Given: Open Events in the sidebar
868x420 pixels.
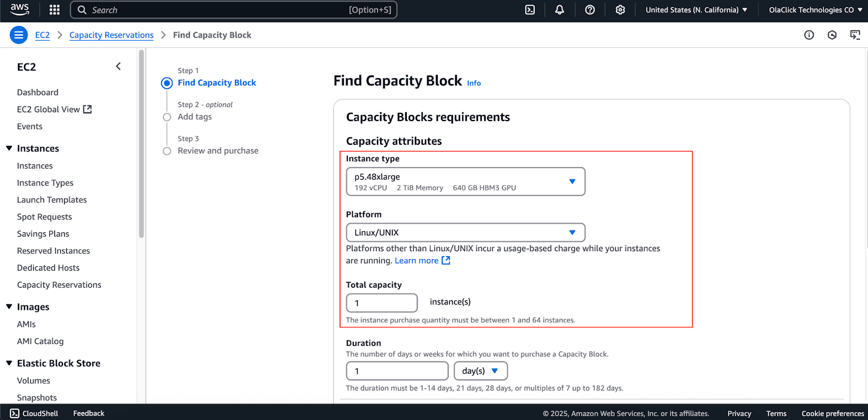Looking at the screenshot, I should pos(29,126).
